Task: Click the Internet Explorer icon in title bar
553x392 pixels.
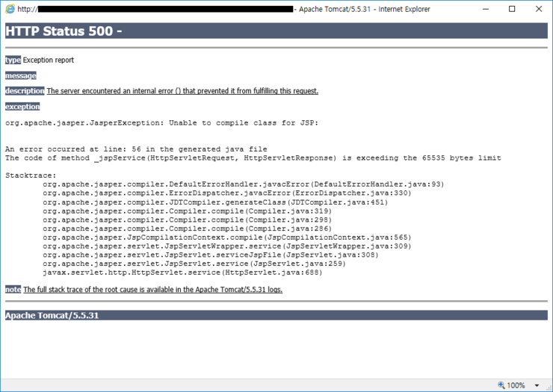Action: (x=10, y=9)
